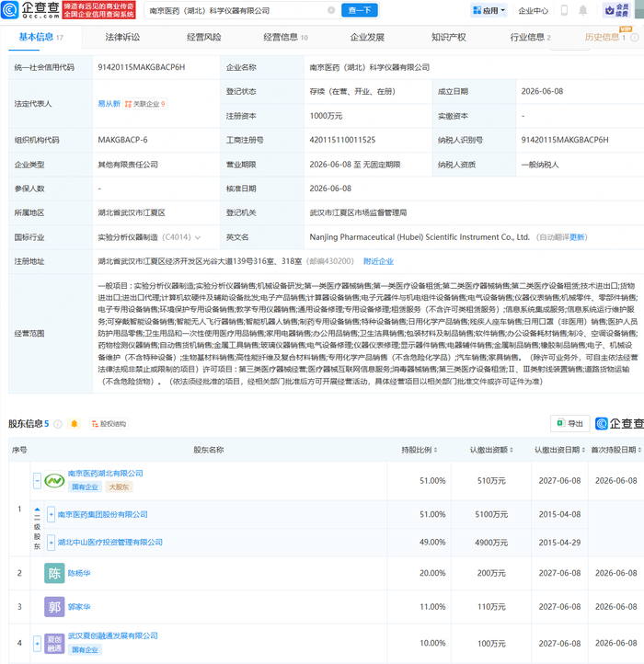The image size is (644, 664).
Task: Click the info icon beside 股东信息
Action: coord(58,424)
